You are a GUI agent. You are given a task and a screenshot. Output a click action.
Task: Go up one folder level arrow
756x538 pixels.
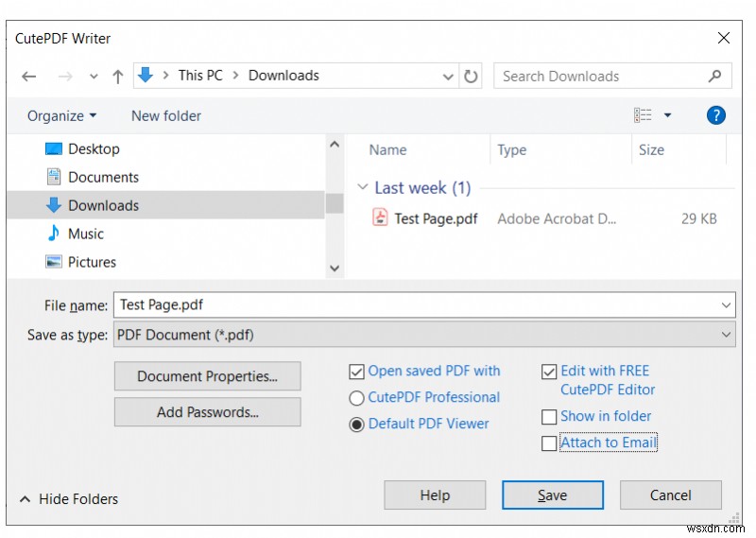tap(117, 77)
